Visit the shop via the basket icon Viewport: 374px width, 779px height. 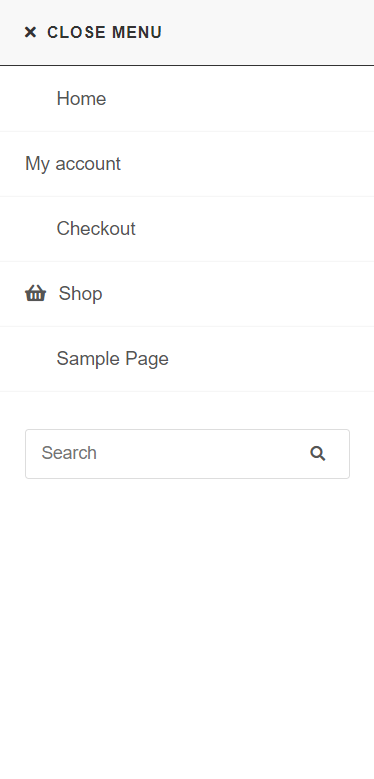pos(35,294)
